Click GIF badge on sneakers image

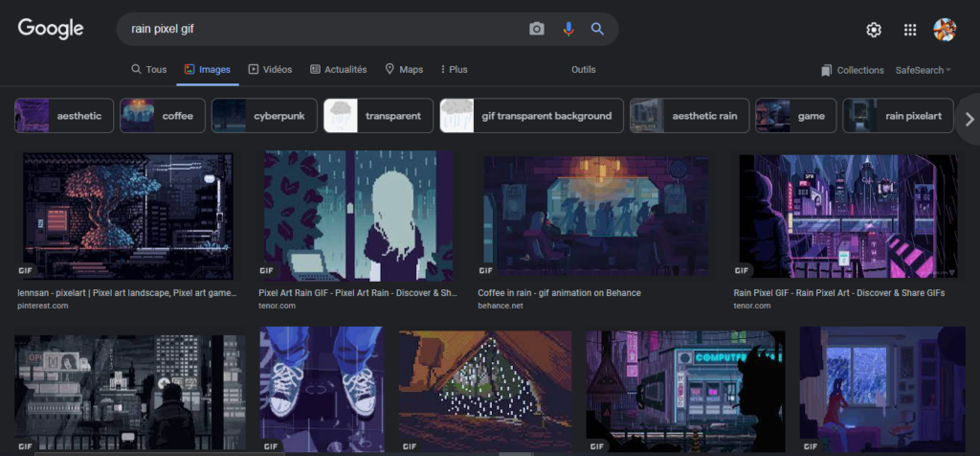[x=271, y=446]
